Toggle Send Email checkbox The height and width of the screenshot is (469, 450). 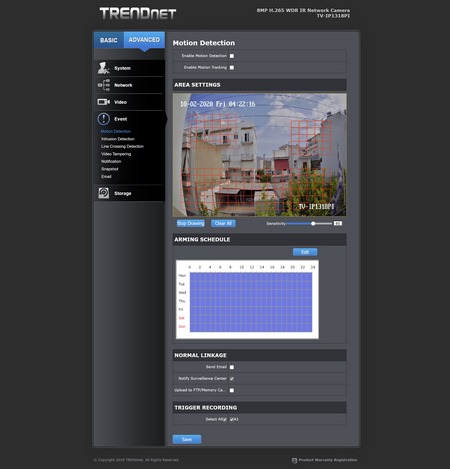[x=232, y=367]
